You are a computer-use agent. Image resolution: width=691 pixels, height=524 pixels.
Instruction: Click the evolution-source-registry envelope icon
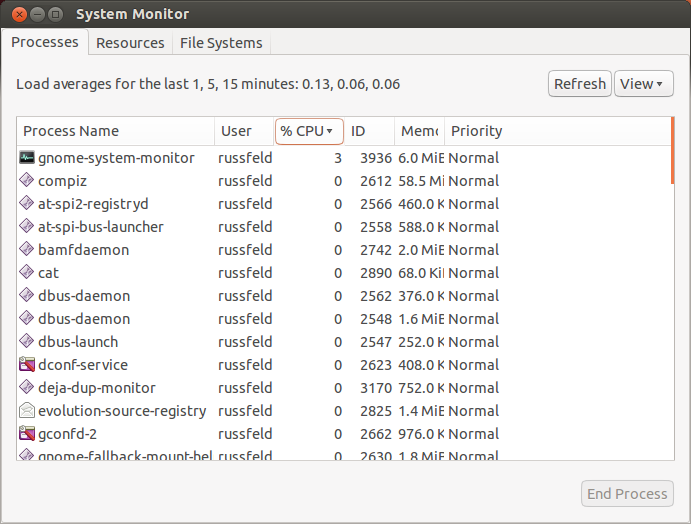[x=27, y=411]
